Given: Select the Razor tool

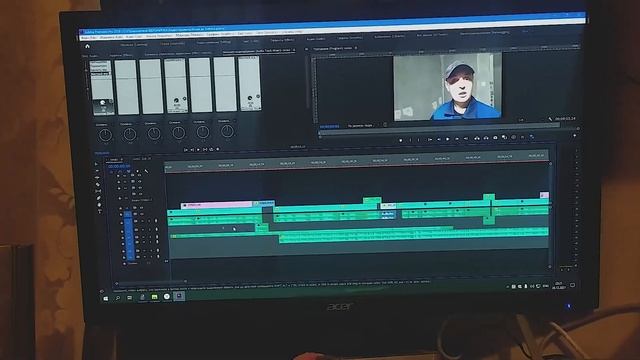Looking at the screenshot, I should pos(98,184).
